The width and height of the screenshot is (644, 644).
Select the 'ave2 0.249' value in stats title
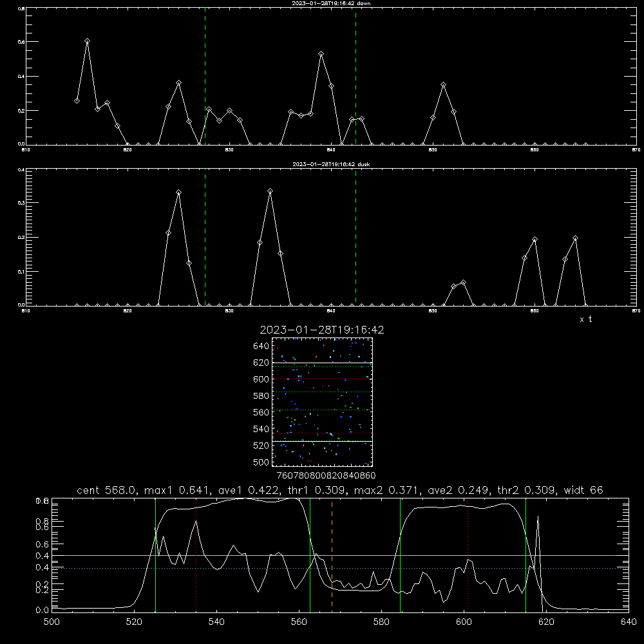coord(458,490)
